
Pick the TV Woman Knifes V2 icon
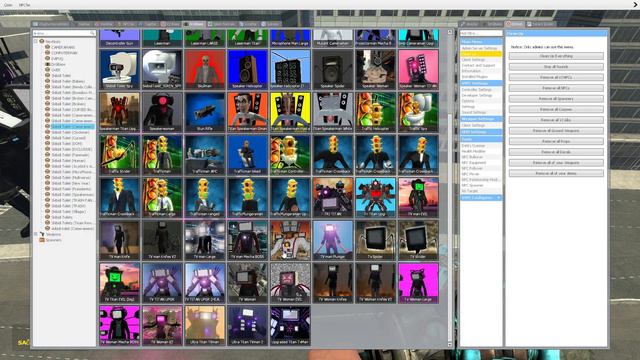(376, 282)
